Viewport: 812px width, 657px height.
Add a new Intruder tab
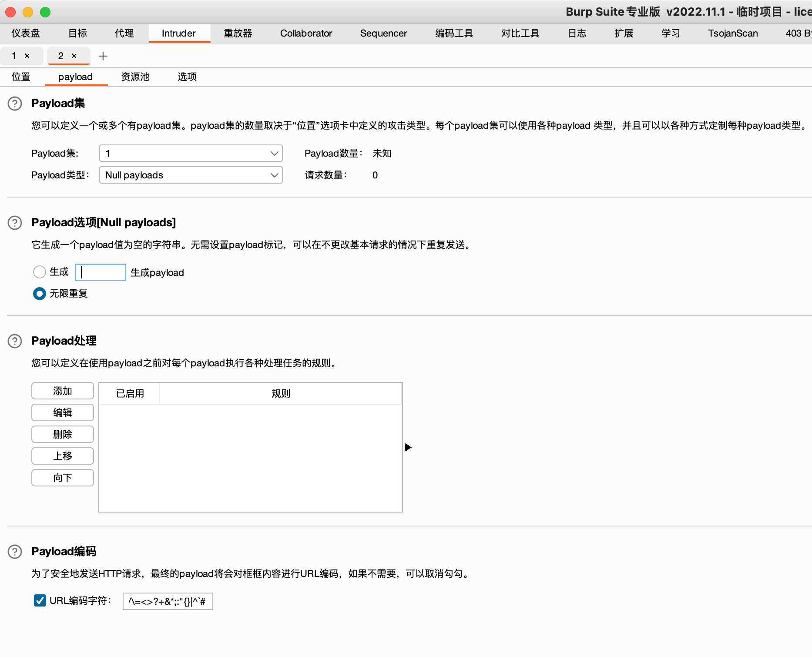103,56
